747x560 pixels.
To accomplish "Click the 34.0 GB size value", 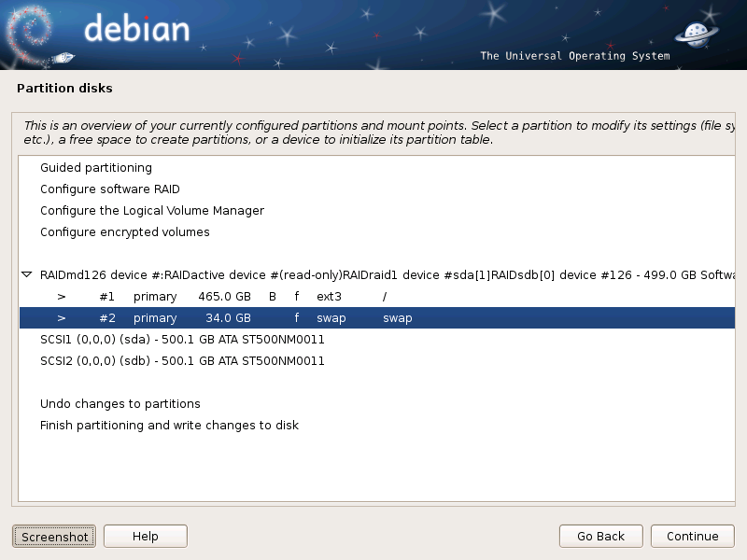I will pyautogui.click(x=228, y=317).
